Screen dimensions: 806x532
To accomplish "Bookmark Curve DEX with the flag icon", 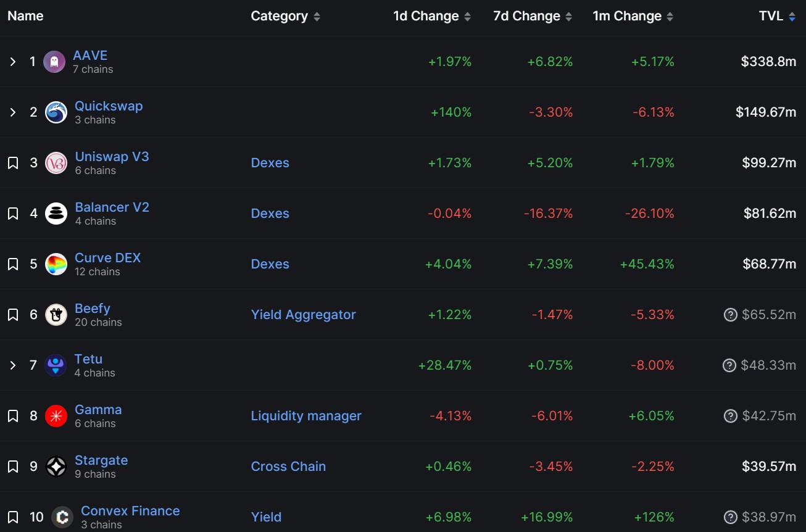I will tap(12, 264).
